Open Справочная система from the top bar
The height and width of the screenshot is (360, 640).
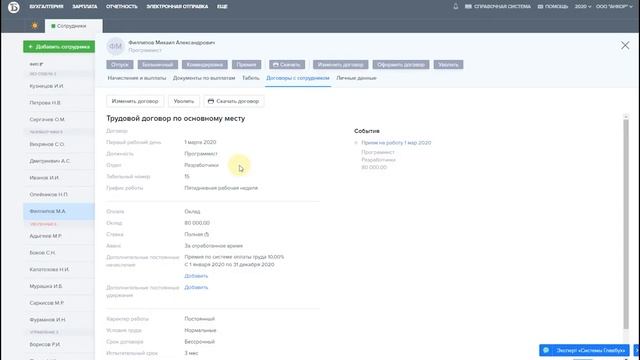(x=498, y=7)
